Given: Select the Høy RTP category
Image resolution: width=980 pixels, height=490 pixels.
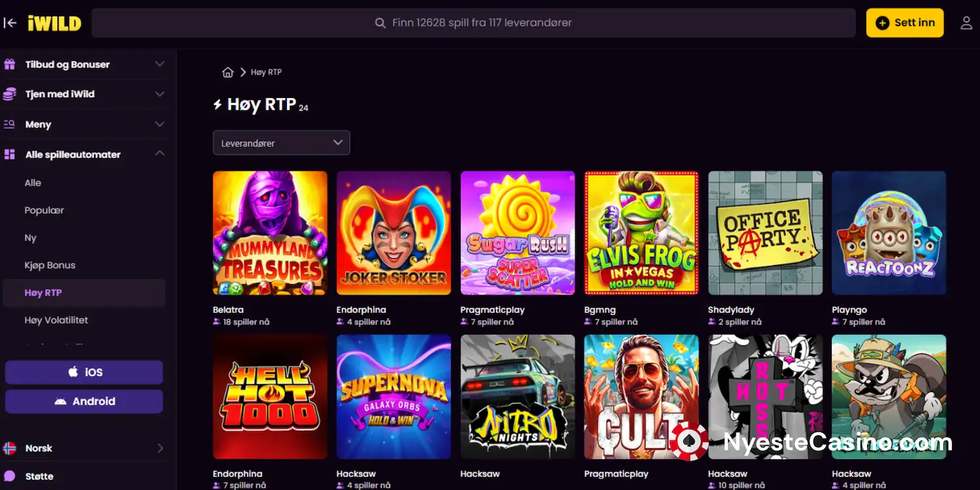Looking at the screenshot, I should coord(84,293).
